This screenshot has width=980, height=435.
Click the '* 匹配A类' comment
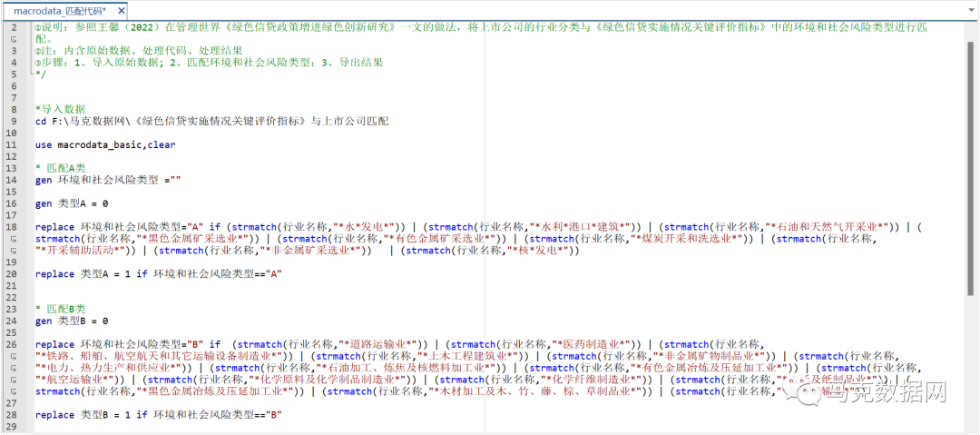[61, 168]
